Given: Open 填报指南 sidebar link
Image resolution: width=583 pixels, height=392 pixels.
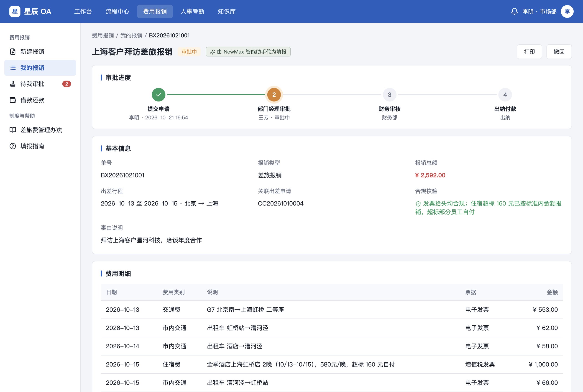Looking at the screenshot, I should click(x=40, y=146).
